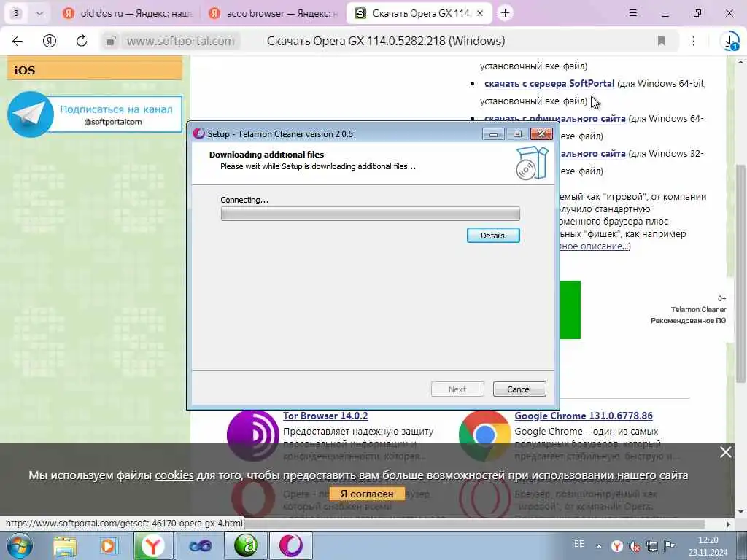Click the installer box-and-disc icon
Viewport: 747px width, 560px height.
[x=532, y=163]
